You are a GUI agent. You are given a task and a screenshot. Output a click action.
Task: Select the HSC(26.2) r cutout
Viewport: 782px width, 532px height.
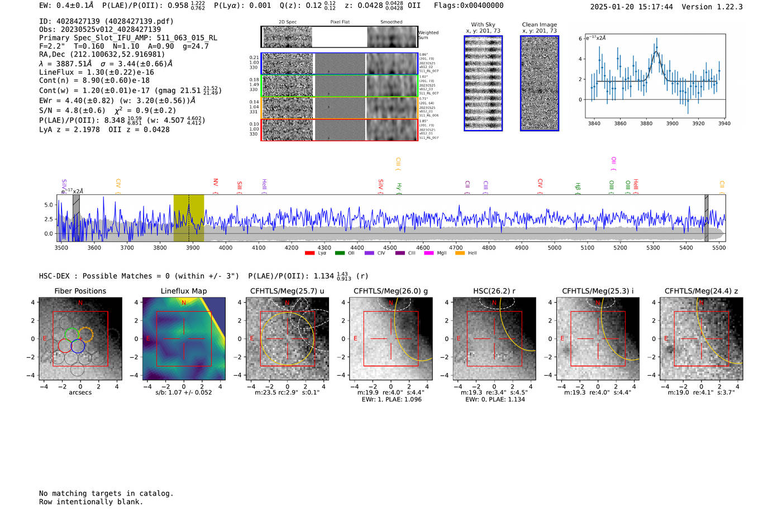point(494,338)
